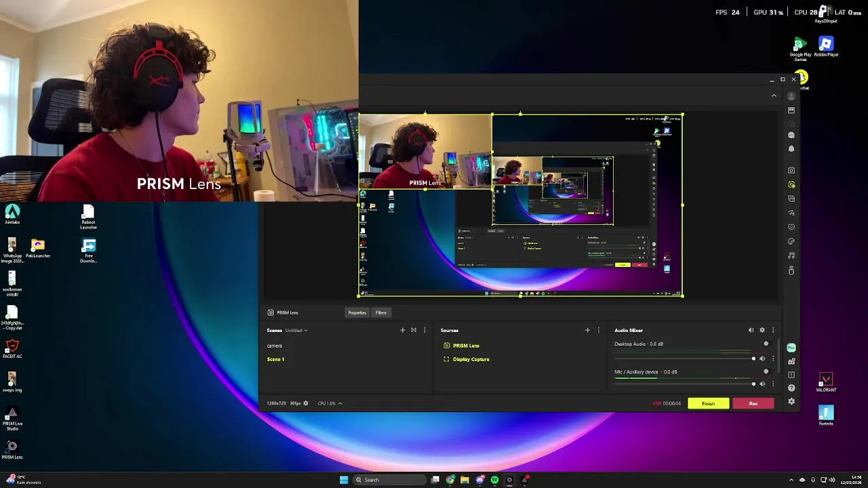This screenshot has width=868, height=488.
Task: Add a new source with plus icon
Action: coord(587,330)
